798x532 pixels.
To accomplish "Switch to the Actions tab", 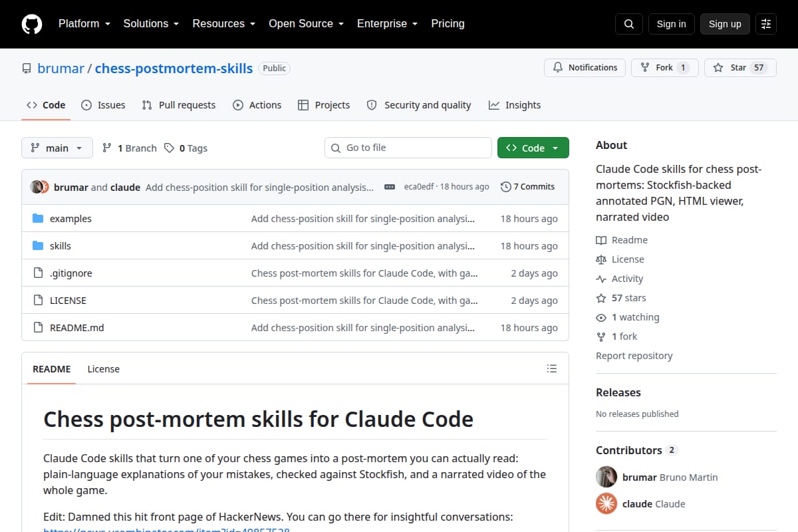I will pos(257,105).
